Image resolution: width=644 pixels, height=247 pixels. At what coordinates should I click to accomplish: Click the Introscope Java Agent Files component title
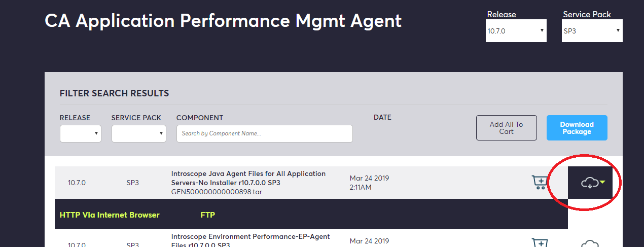(x=248, y=178)
